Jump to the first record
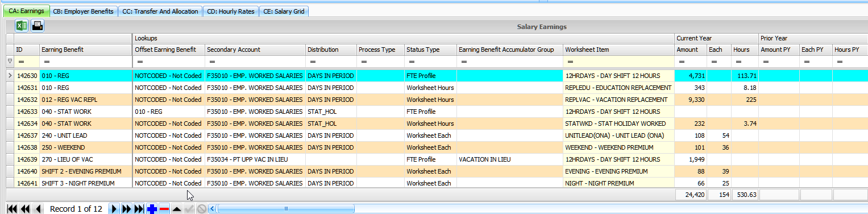This screenshot has height=214, width=868. point(12,209)
